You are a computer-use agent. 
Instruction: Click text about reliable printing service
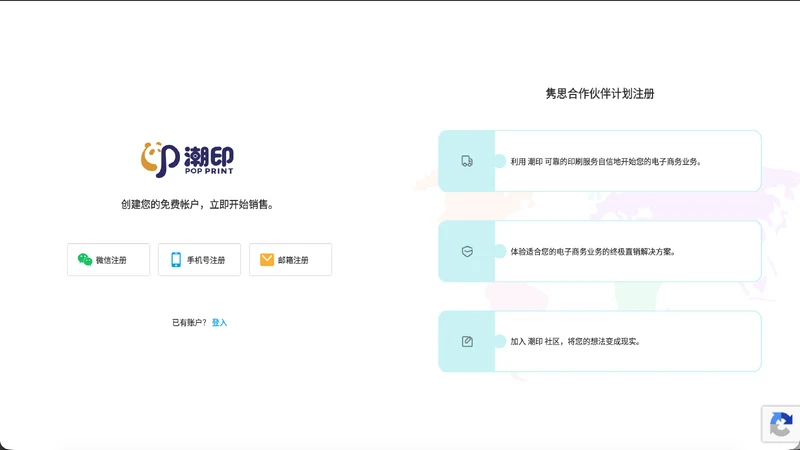click(x=607, y=162)
